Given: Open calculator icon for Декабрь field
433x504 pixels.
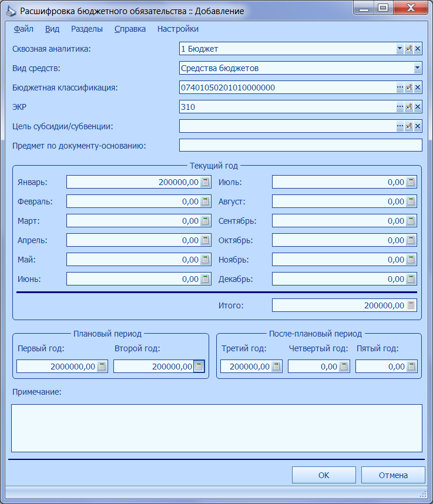Looking at the screenshot, I should click(411, 278).
